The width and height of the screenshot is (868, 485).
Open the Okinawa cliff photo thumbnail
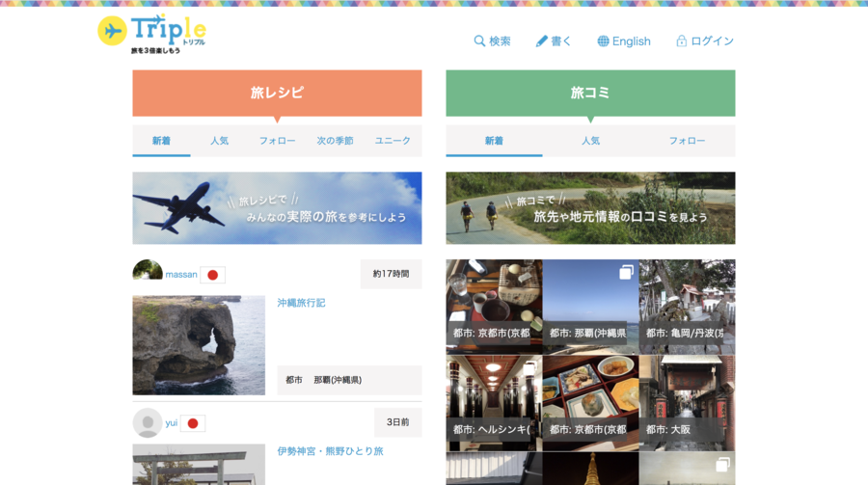pyautogui.click(x=199, y=345)
